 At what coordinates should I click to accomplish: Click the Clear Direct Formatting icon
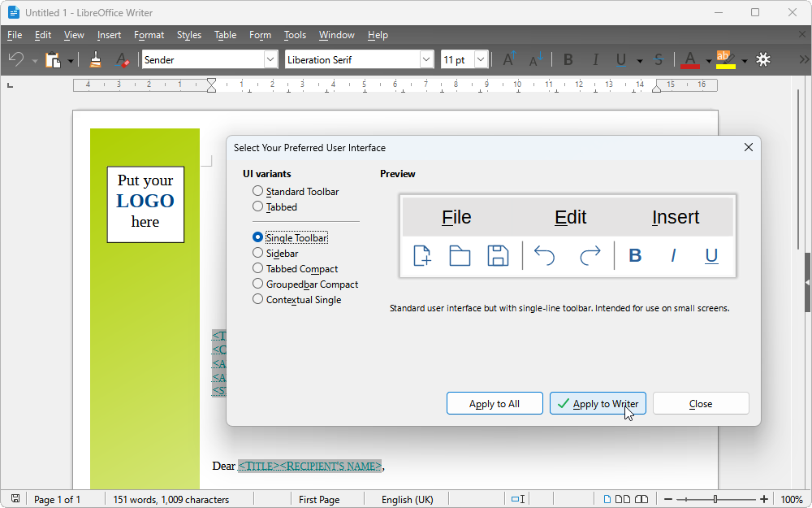121,59
